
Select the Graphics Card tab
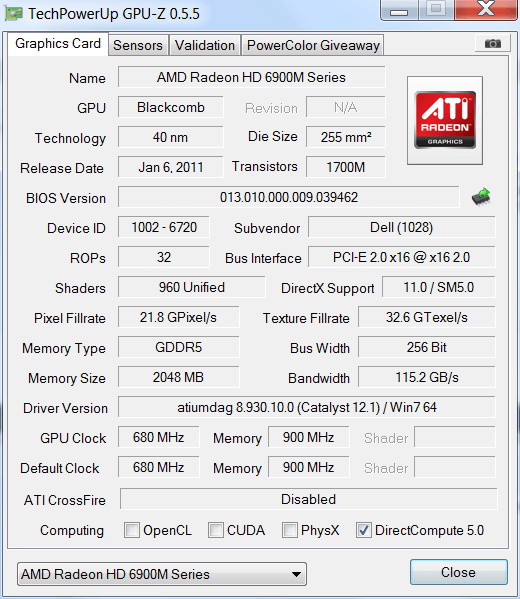(x=58, y=44)
